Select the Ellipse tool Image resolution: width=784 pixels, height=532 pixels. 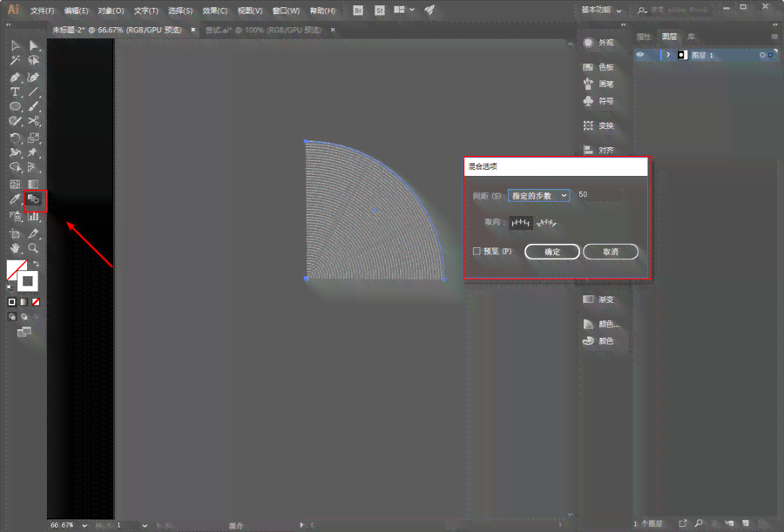pyautogui.click(x=15, y=106)
